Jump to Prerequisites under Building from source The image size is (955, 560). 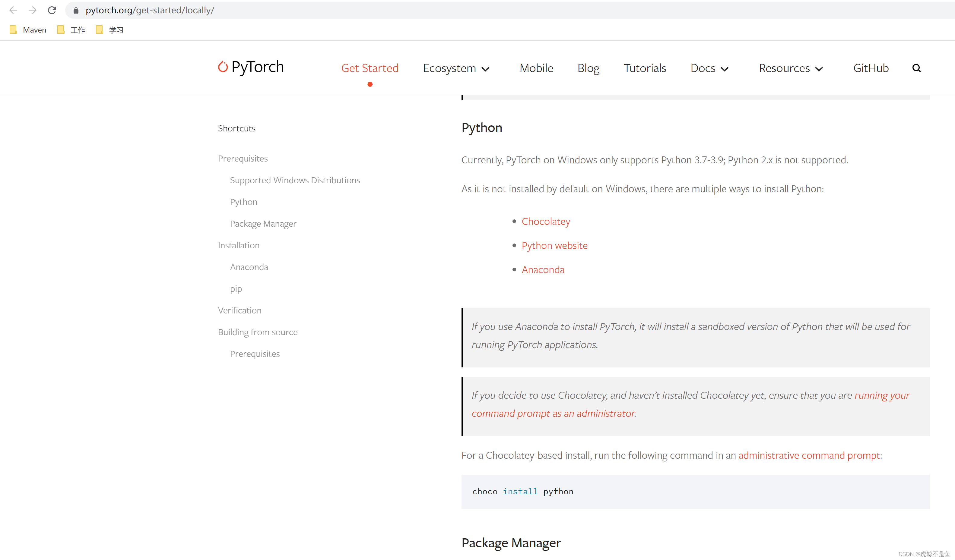click(255, 354)
